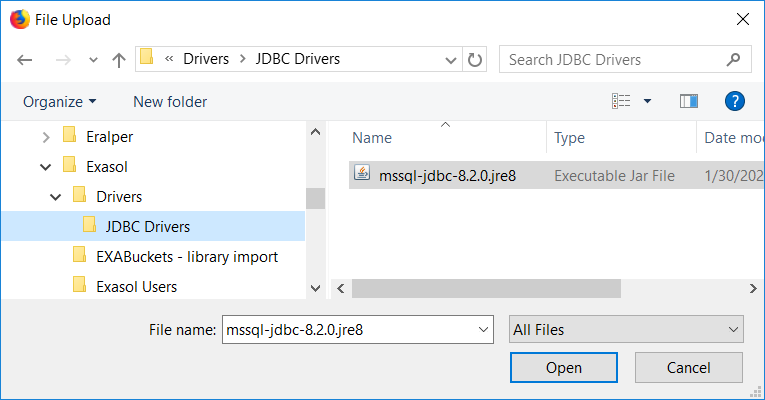Image resolution: width=765 pixels, height=400 pixels.
Task: Select Drivers in the address breadcrumb
Action: (206, 59)
